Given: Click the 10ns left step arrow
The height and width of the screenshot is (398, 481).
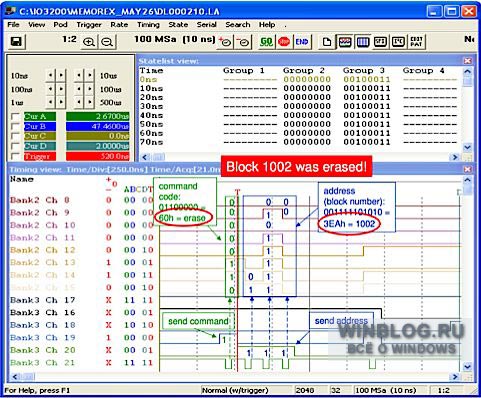Looking at the screenshot, I should 50,76.
